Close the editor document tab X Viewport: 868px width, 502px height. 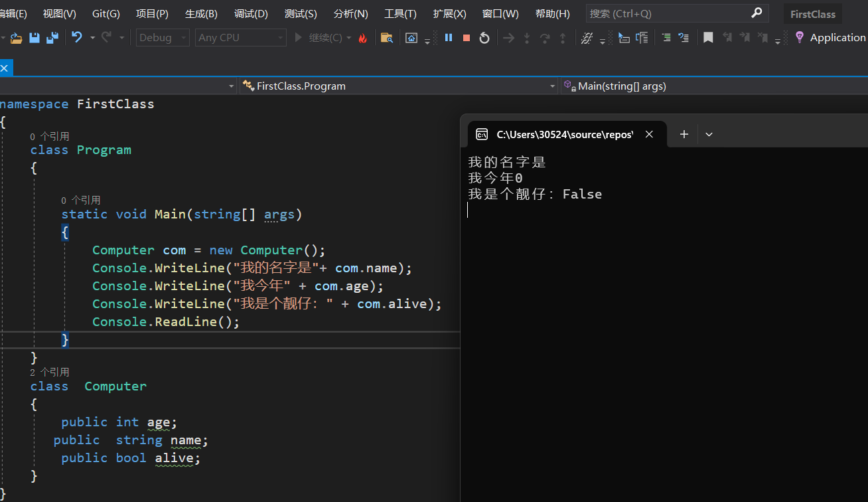4,67
